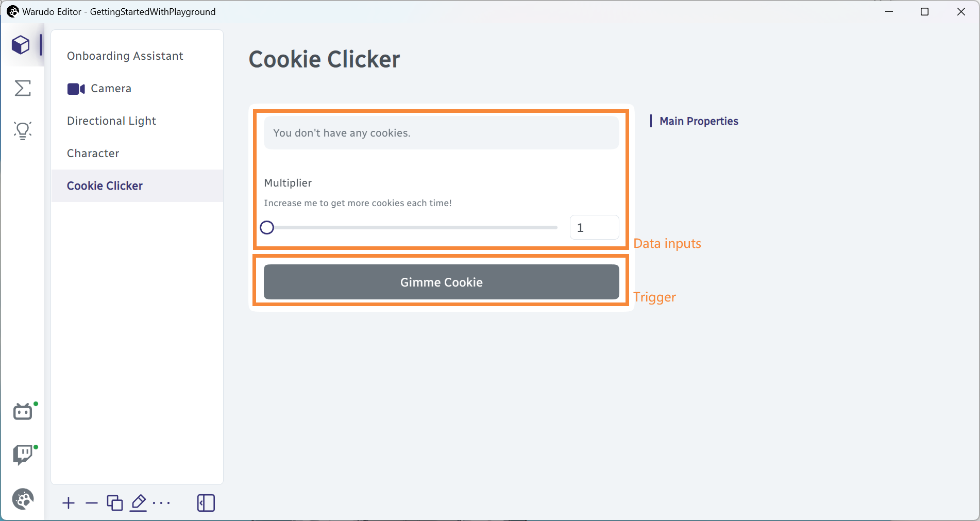This screenshot has width=980, height=521.
Task: Duplicate the selected asset
Action: (x=115, y=503)
